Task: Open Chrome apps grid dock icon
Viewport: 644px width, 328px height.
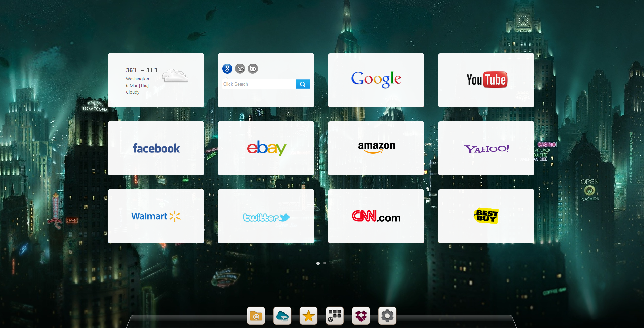Action: click(x=335, y=316)
